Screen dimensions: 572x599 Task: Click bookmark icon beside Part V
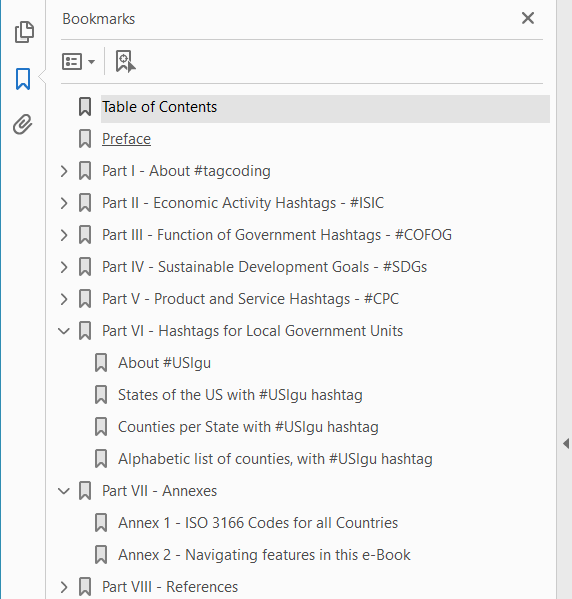click(85, 299)
